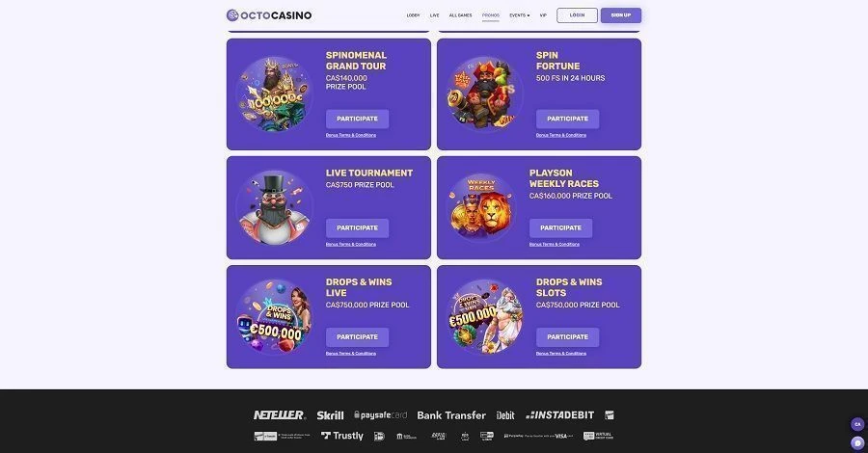868x453 pixels.
Task: Click the paysafecard logo
Action: point(380,414)
